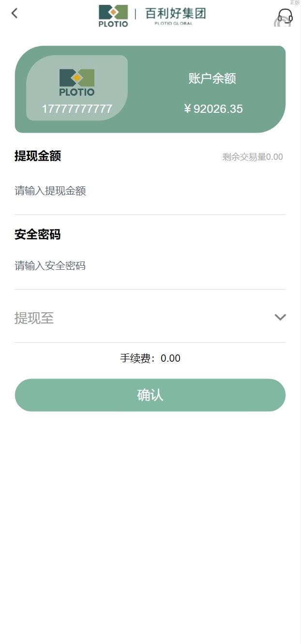Tap the phone number 17777777777

pyautogui.click(x=77, y=109)
